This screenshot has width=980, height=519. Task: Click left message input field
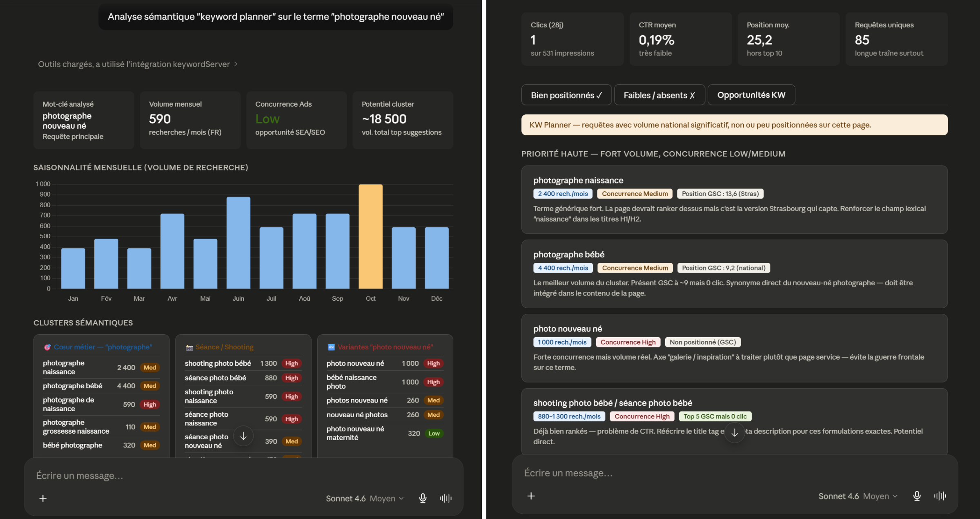[243, 475]
